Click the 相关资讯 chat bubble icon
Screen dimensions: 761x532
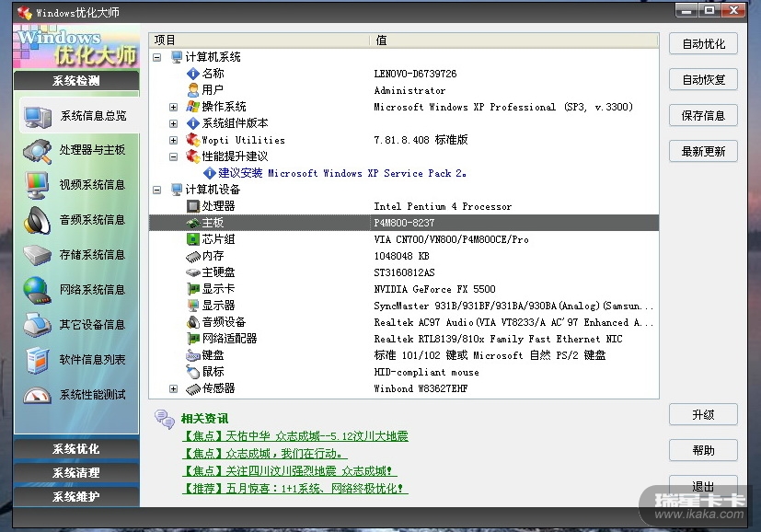pyautogui.click(x=165, y=420)
